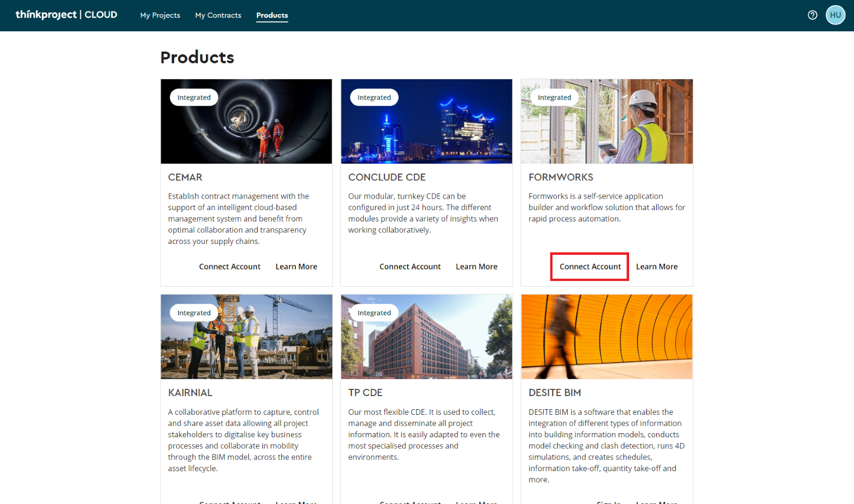
Task: Go to My Contracts tab
Action: point(218,15)
